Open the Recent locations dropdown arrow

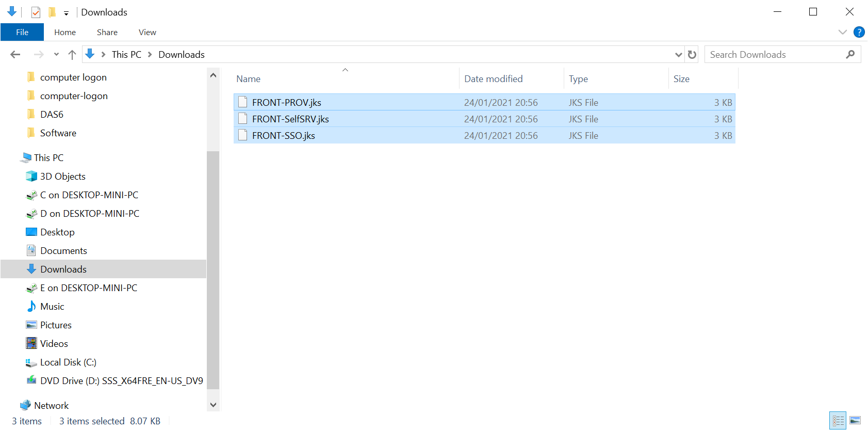pos(56,54)
